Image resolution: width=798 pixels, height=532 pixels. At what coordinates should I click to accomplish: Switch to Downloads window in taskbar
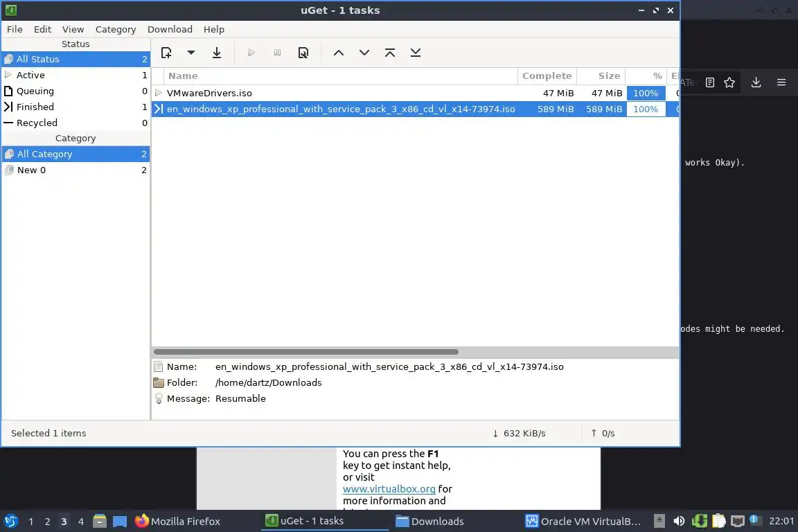coord(430,522)
